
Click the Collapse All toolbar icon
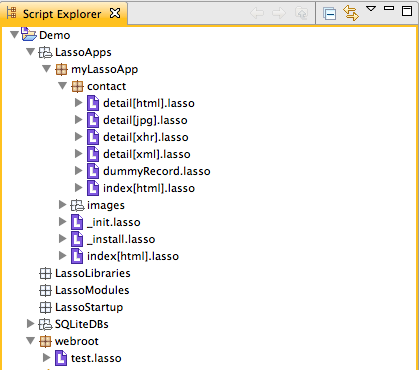pos(329,14)
